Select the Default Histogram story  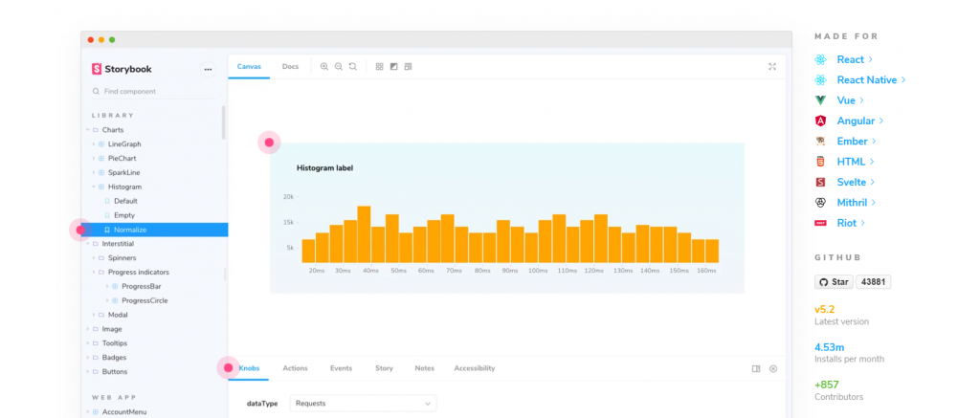125,201
